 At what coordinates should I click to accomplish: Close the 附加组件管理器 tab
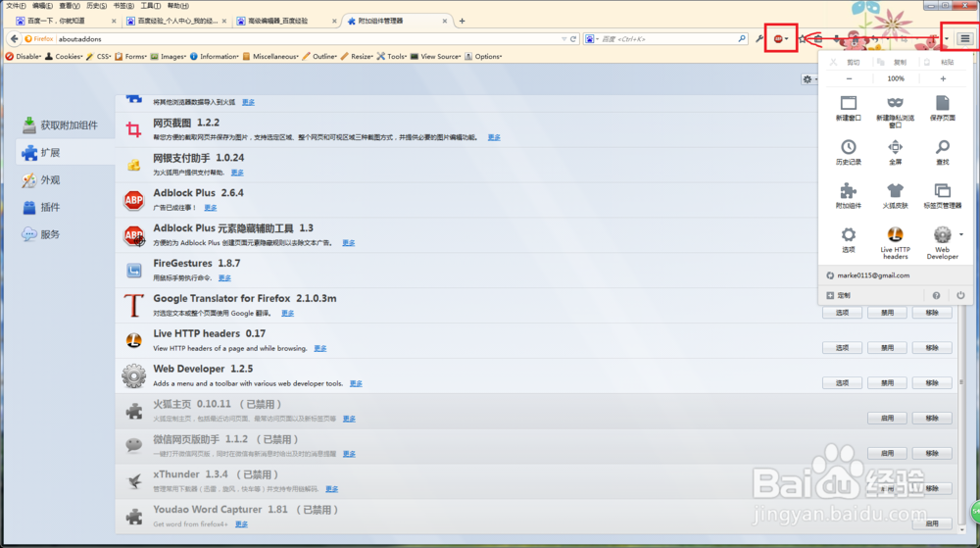coord(444,21)
